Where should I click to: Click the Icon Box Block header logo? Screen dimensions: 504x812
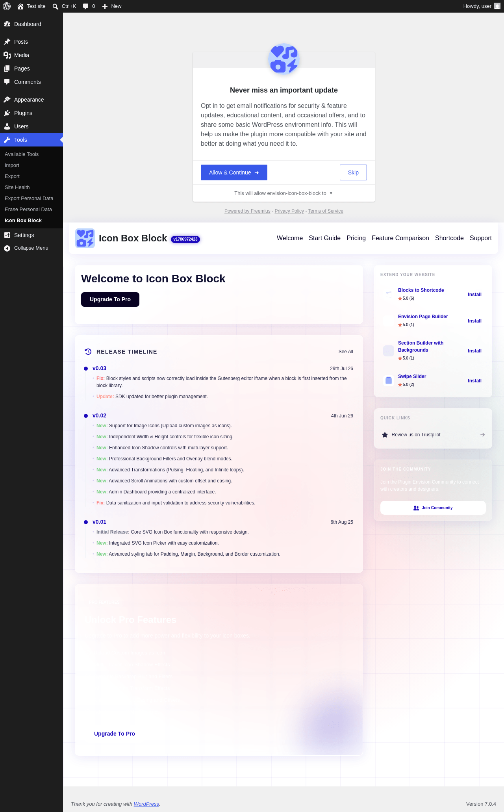tap(85, 238)
